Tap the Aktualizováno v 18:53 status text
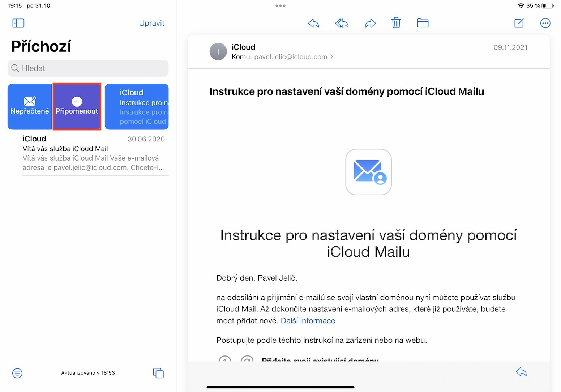This screenshot has width=561, height=392. point(88,373)
